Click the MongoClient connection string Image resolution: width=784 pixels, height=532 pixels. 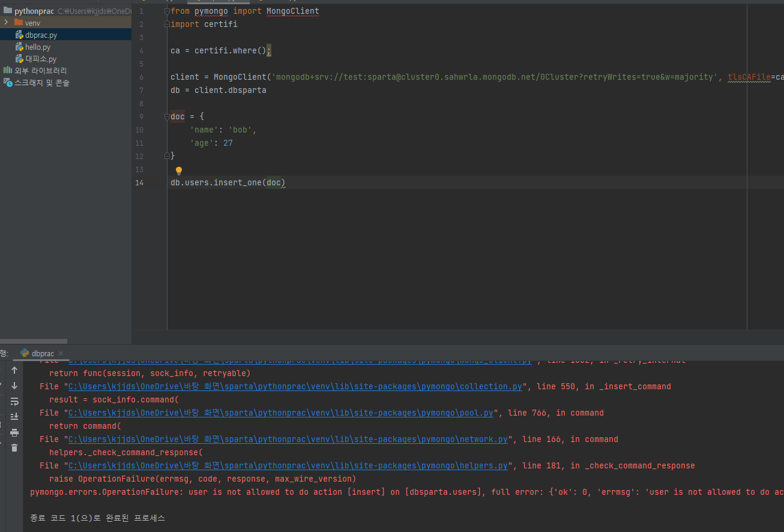(x=495, y=77)
